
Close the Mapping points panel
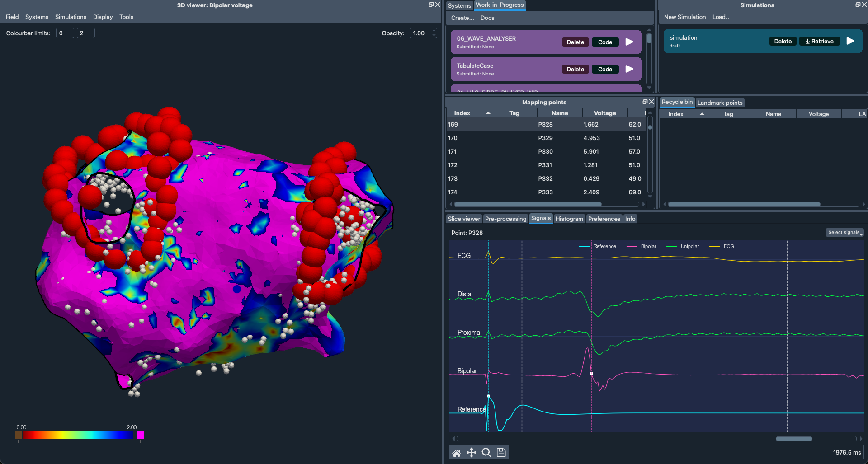click(x=651, y=102)
